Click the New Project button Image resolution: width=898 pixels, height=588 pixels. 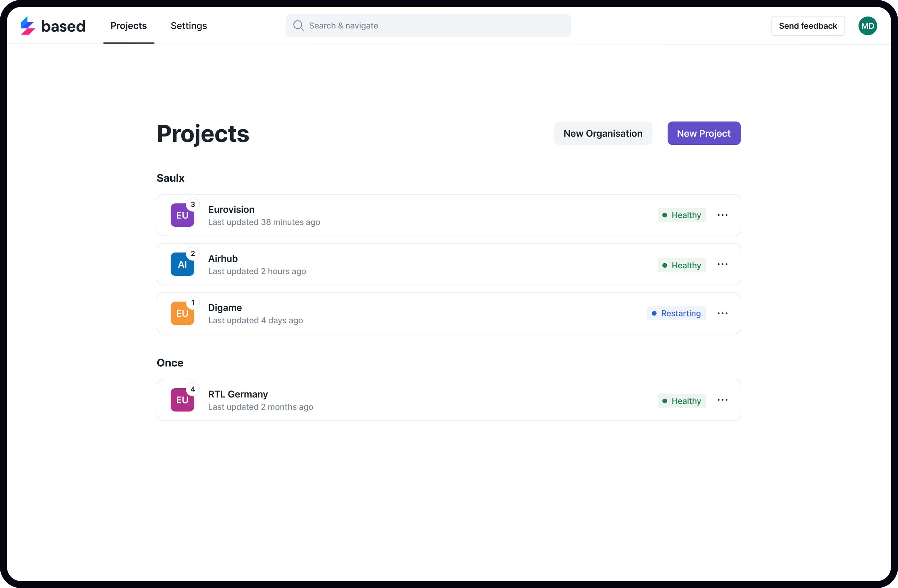pos(703,133)
